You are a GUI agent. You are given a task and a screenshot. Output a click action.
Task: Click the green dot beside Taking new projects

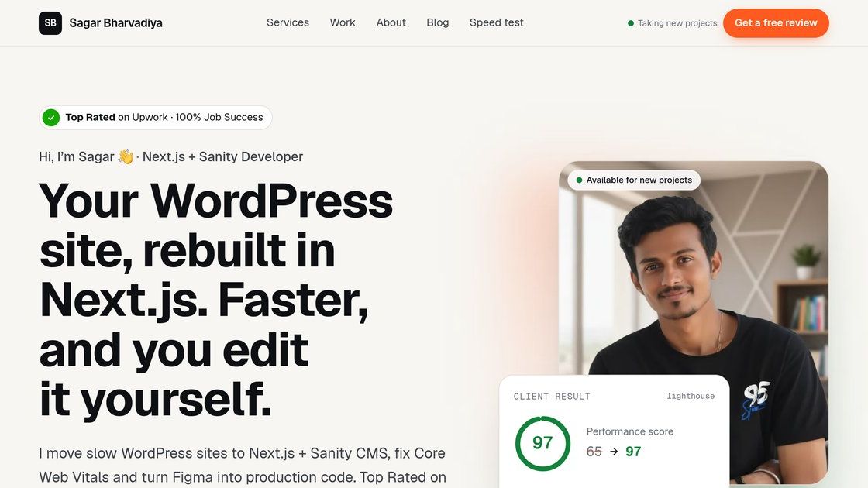coord(631,23)
